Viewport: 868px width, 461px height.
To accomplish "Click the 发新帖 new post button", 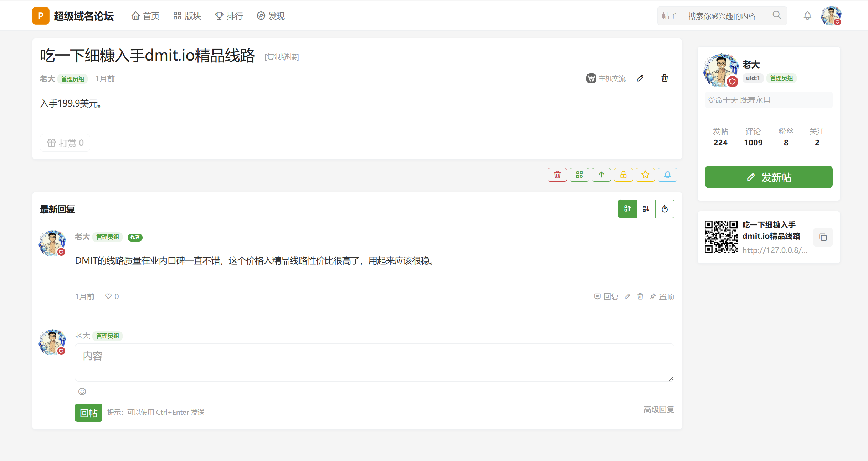I will (x=769, y=177).
